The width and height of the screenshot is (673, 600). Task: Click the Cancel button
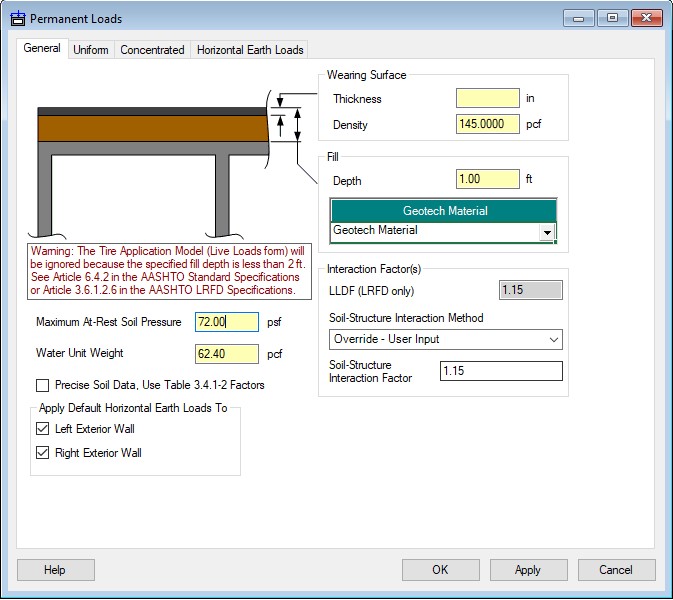pyautogui.click(x=616, y=570)
